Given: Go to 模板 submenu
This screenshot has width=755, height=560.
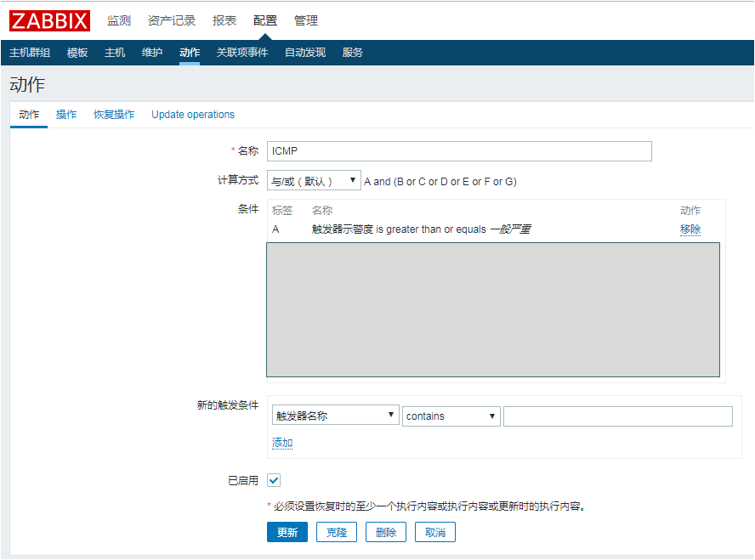Looking at the screenshot, I should 77,53.
